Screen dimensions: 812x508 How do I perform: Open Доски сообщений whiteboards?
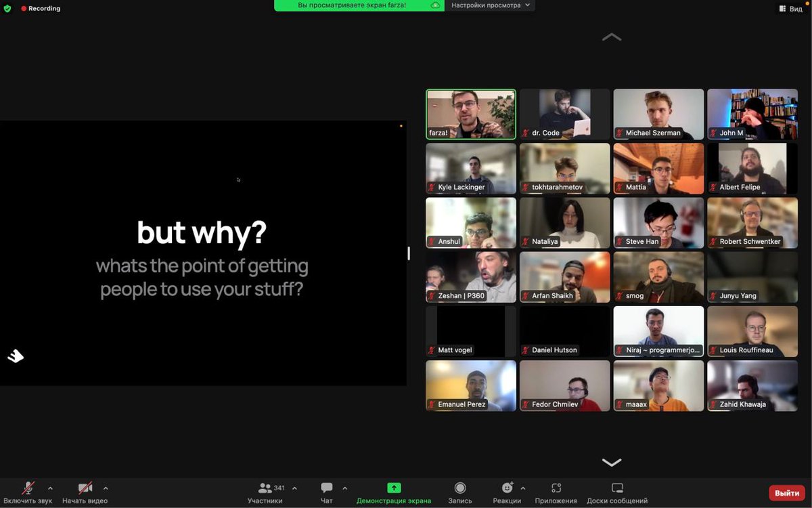(617, 492)
